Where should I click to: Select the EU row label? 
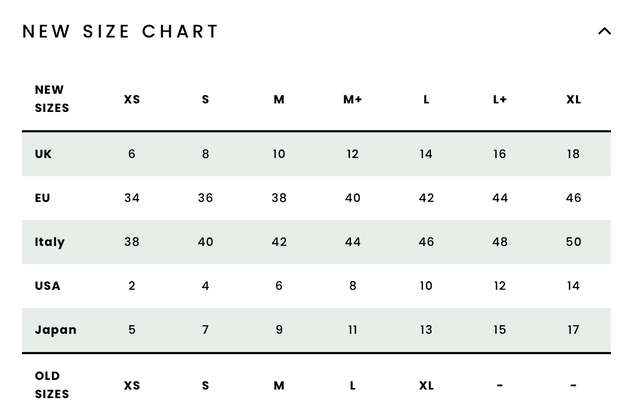click(42, 198)
